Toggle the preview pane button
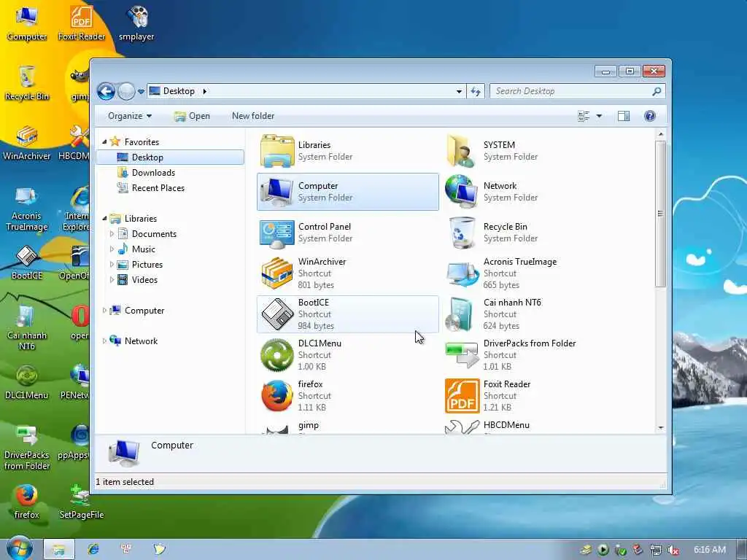Viewport: 747px width, 560px height. point(624,116)
